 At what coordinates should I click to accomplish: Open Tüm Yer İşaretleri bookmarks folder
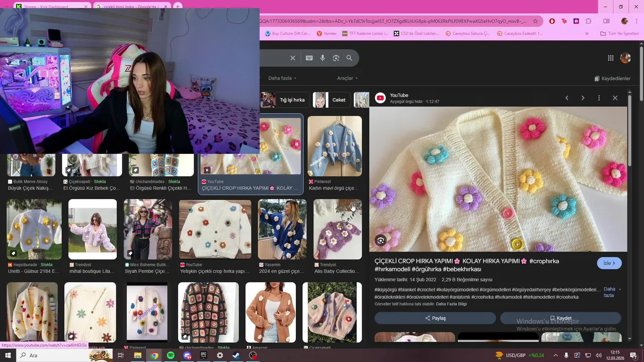click(x=619, y=34)
